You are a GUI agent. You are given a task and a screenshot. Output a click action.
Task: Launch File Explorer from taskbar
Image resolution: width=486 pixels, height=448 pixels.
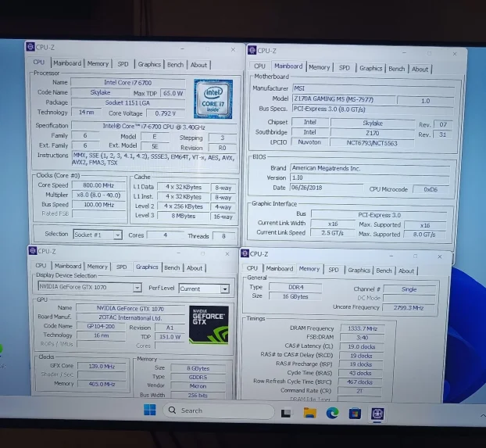point(309,413)
